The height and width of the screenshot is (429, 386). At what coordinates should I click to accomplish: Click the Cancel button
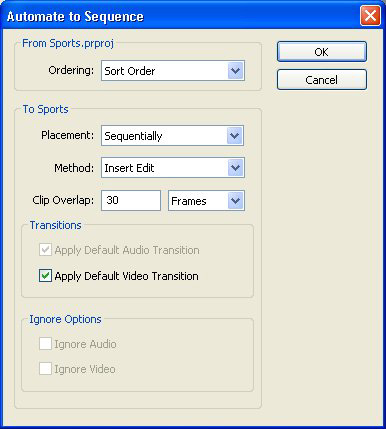[322, 80]
